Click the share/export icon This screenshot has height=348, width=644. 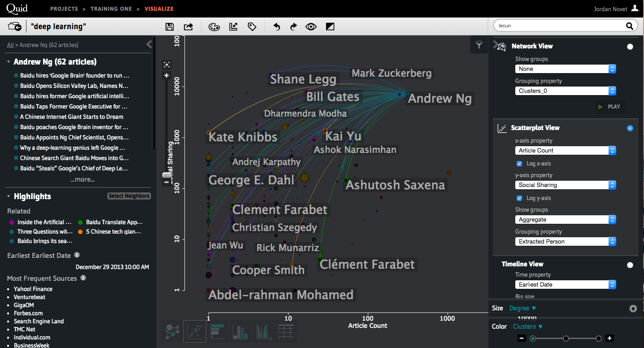[x=188, y=27]
